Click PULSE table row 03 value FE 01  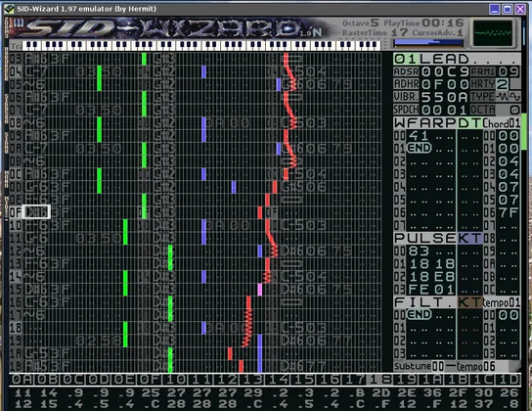tap(431, 289)
